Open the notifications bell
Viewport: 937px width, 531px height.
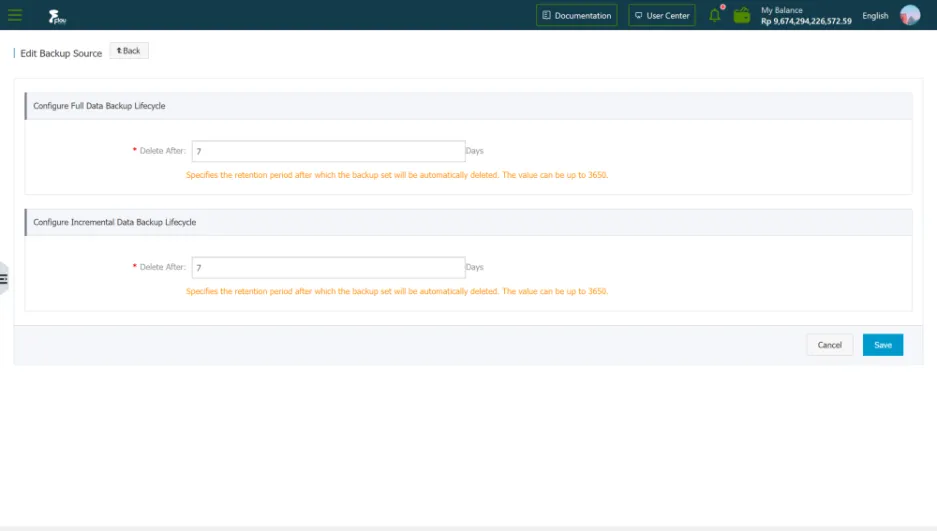coord(715,15)
